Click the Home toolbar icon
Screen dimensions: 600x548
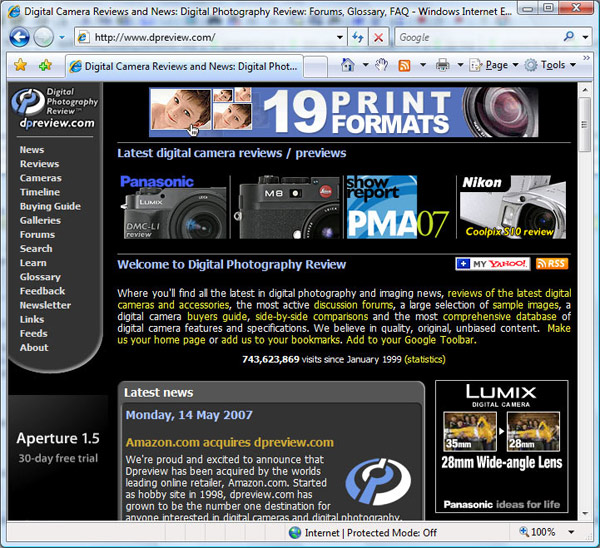click(347, 65)
